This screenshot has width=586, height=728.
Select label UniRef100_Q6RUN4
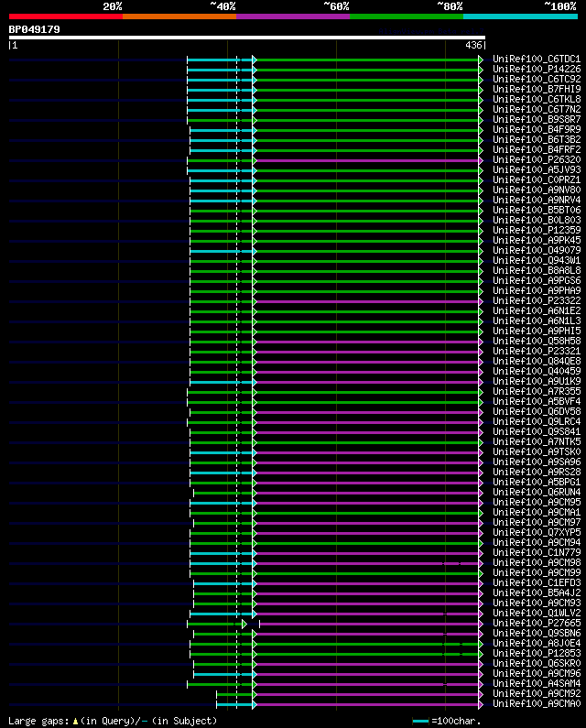(537, 492)
